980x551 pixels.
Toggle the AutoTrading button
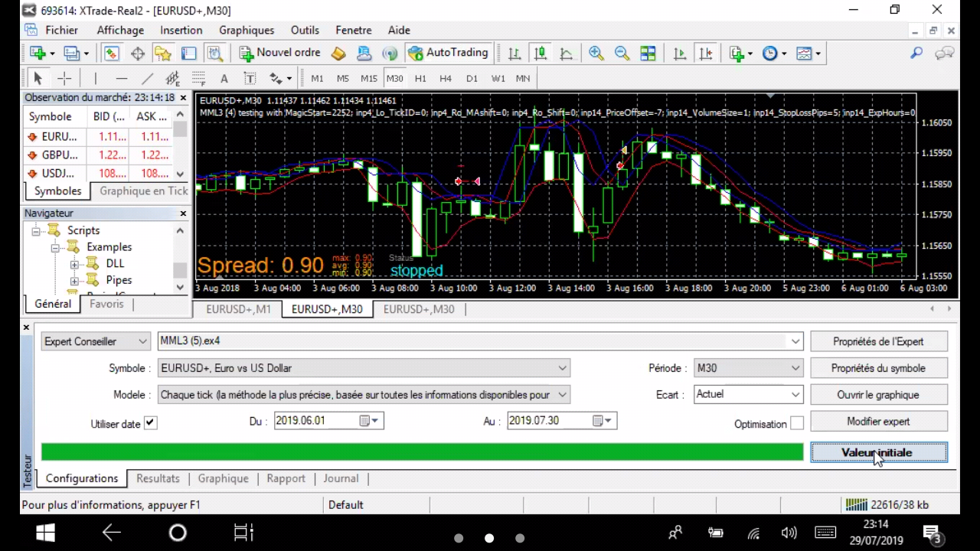pyautogui.click(x=449, y=53)
